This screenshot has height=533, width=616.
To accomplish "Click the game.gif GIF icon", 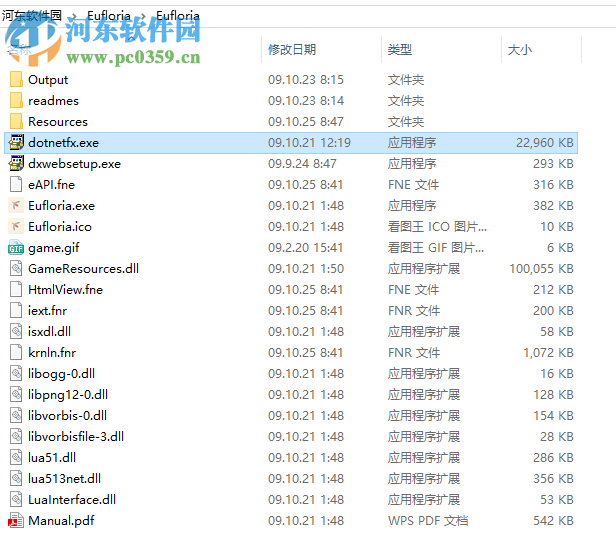I will point(16,247).
